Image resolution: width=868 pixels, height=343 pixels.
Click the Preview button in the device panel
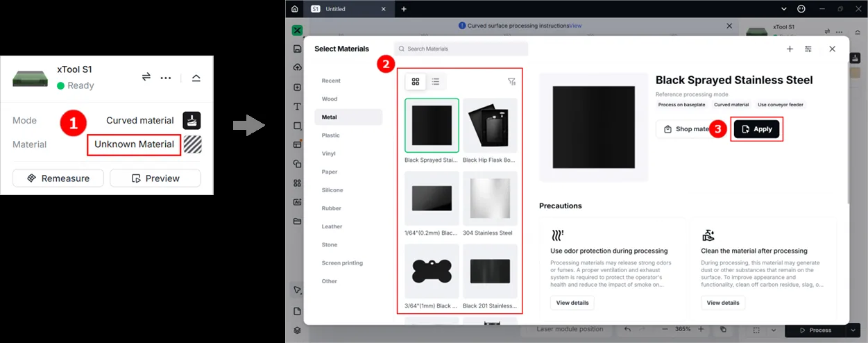[x=155, y=178]
